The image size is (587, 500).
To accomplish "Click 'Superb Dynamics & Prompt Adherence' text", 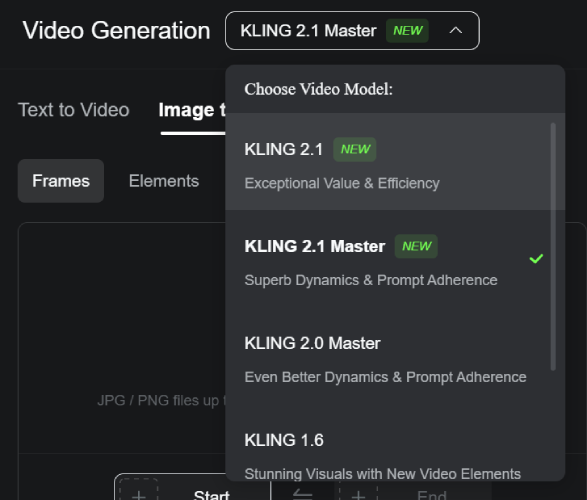I will [x=371, y=280].
